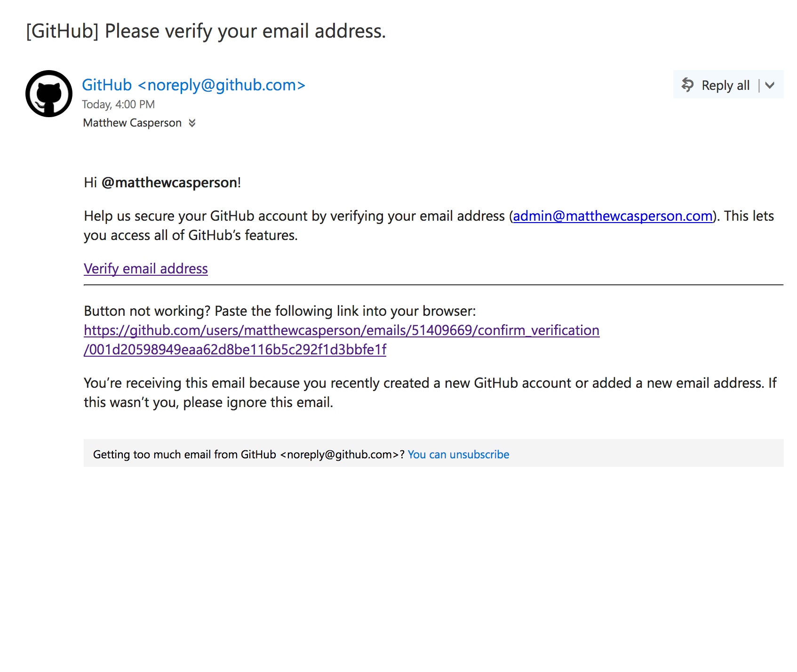Click the bold @matthewcasperson username mention

coord(169,183)
